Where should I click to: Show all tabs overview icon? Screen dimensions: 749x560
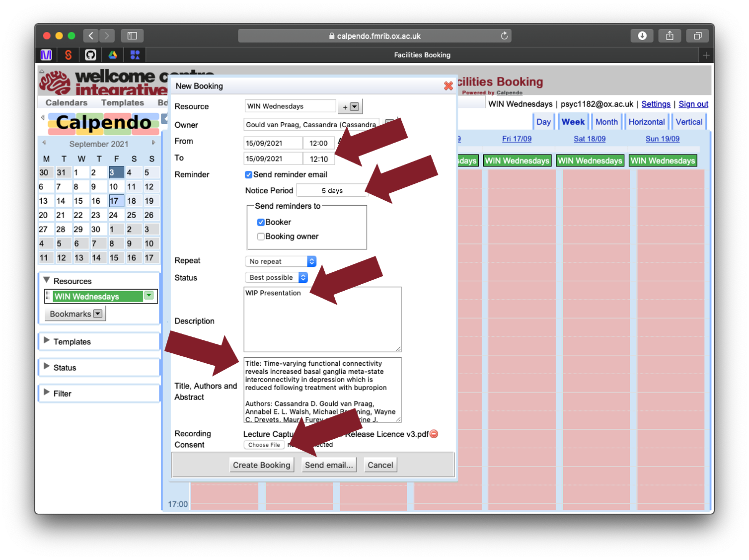(697, 36)
